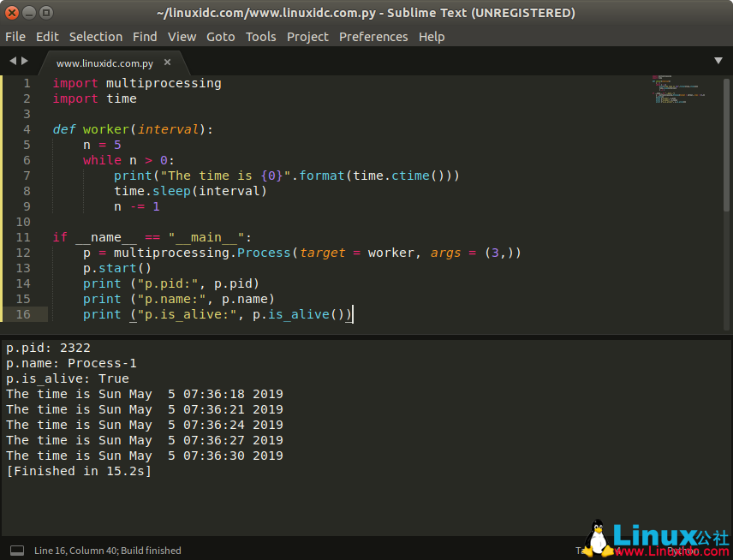Click 'while n > 0:' line
Image resolution: width=733 pixels, height=560 pixels.
[128, 160]
